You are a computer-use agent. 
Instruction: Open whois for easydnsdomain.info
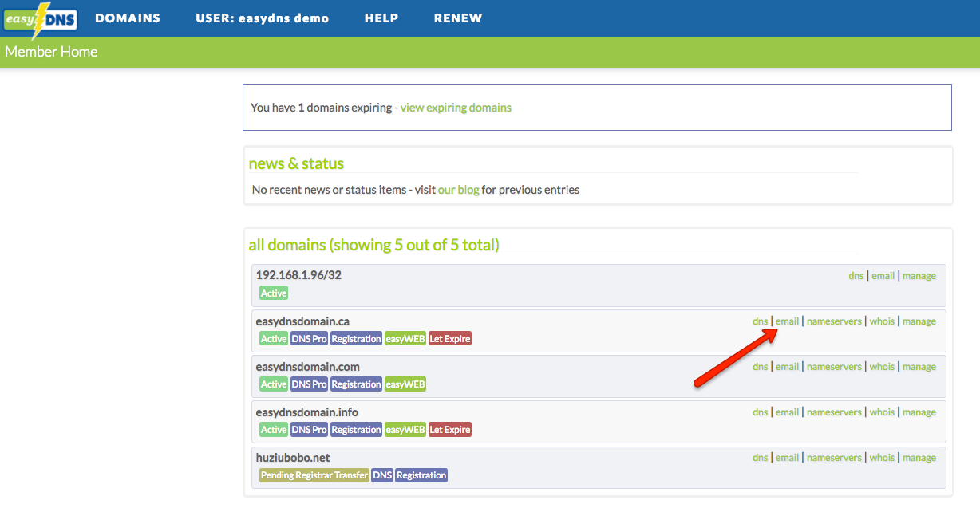pyautogui.click(x=882, y=412)
